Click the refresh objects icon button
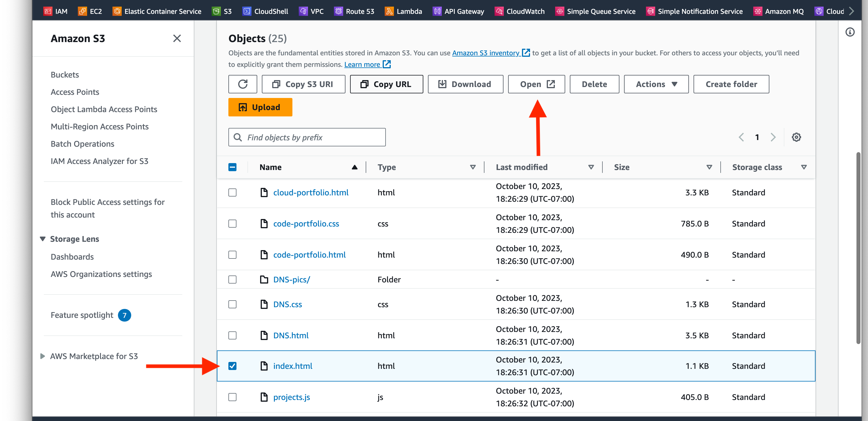Image resolution: width=868 pixels, height=421 pixels. (243, 84)
